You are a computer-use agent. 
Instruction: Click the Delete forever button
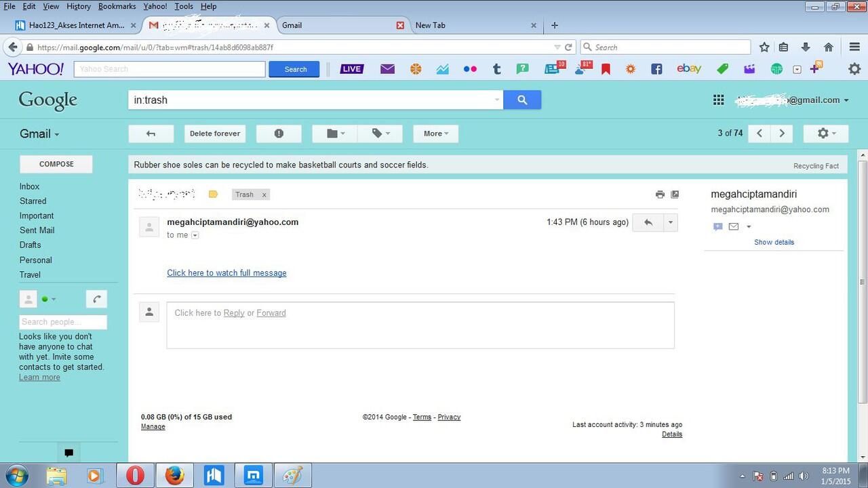[215, 134]
